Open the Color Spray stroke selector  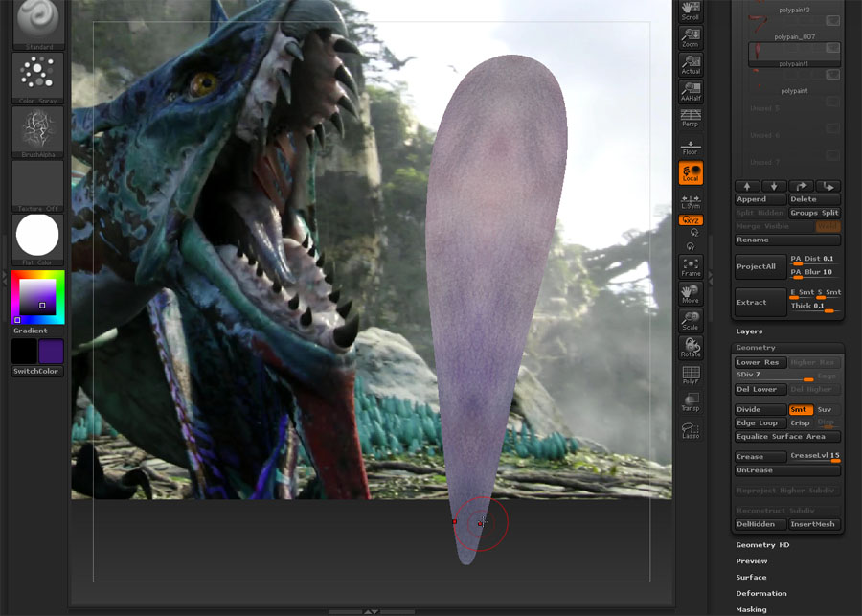38,79
